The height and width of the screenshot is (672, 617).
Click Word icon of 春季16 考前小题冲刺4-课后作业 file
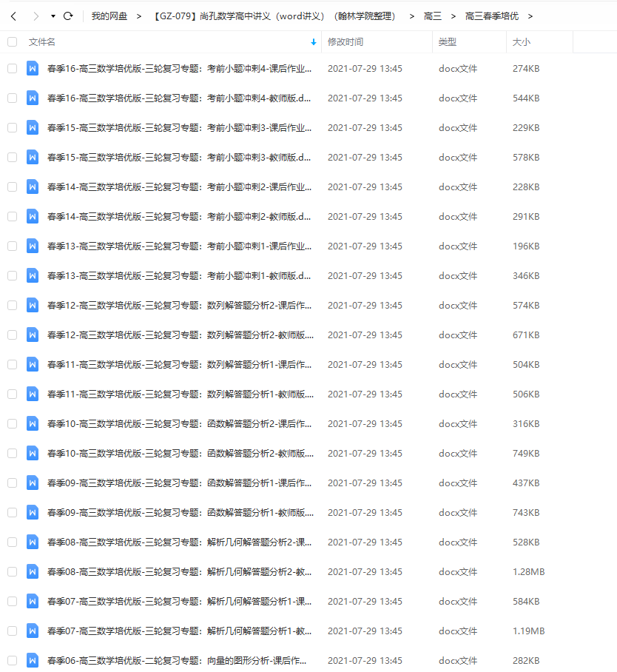click(33, 68)
